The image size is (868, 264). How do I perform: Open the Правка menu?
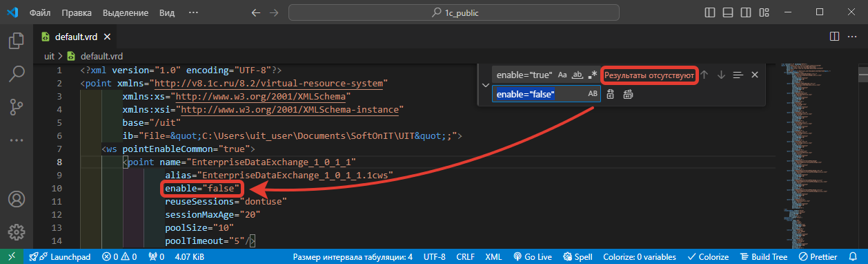76,12
